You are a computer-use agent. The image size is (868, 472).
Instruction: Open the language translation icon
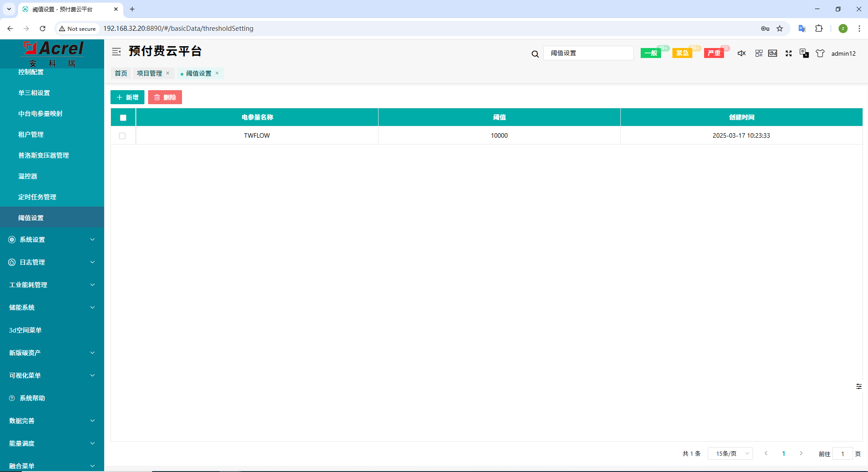[804, 53]
